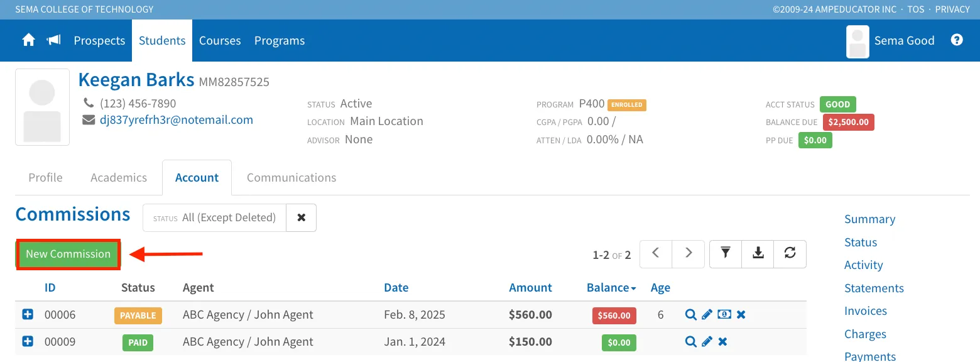The height and width of the screenshot is (362, 980).
Task: Go to the home icon
Action: (x=28, y=40)
